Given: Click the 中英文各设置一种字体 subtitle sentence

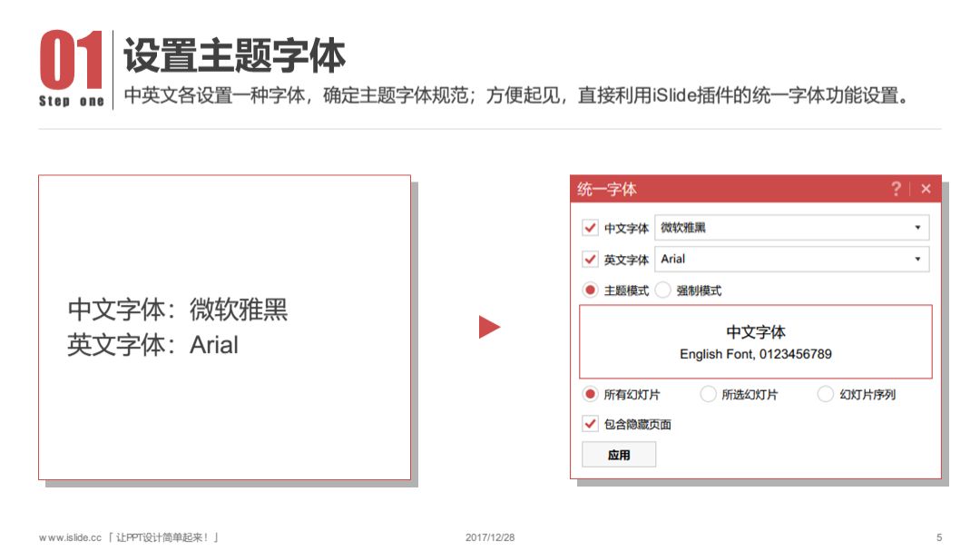Looking at the screenshot, I should point(515,95).
